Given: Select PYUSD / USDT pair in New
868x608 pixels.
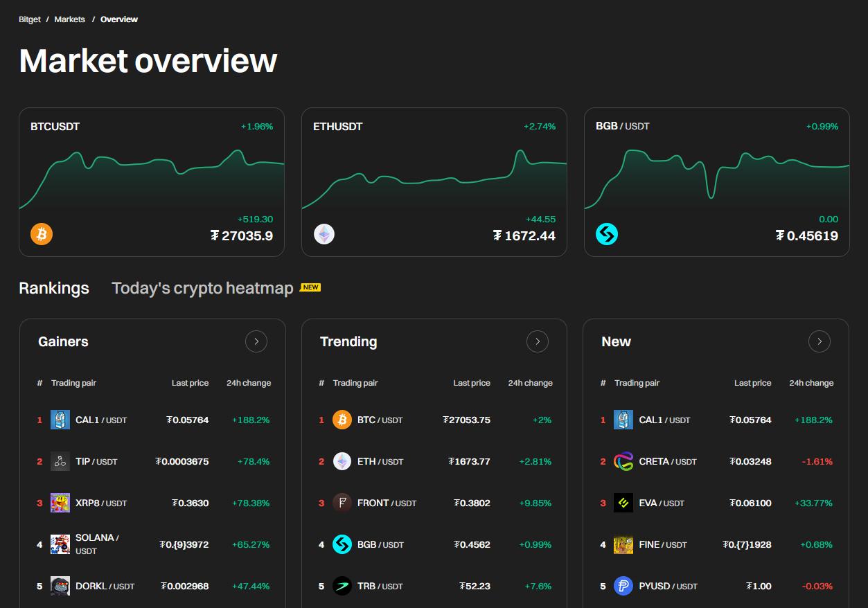Looking at the screenshot, I should tap(668, 586).
